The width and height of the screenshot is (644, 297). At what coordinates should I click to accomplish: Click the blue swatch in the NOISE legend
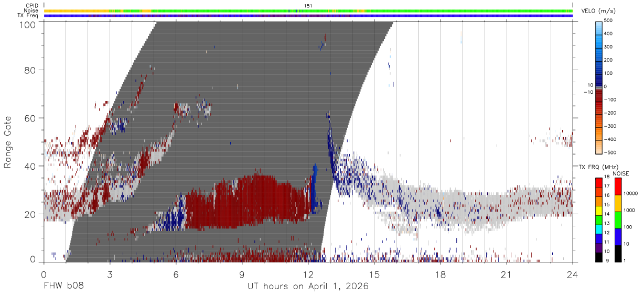point(617,237)
